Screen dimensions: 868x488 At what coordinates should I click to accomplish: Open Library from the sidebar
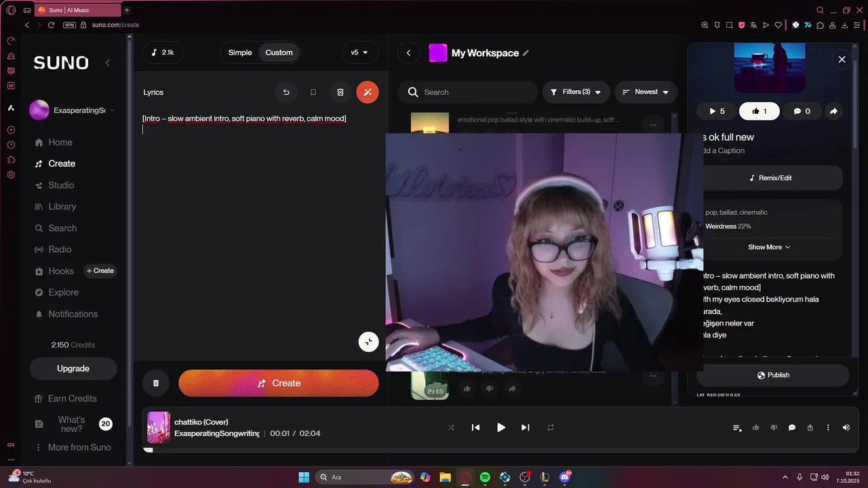tap(55, 207)
